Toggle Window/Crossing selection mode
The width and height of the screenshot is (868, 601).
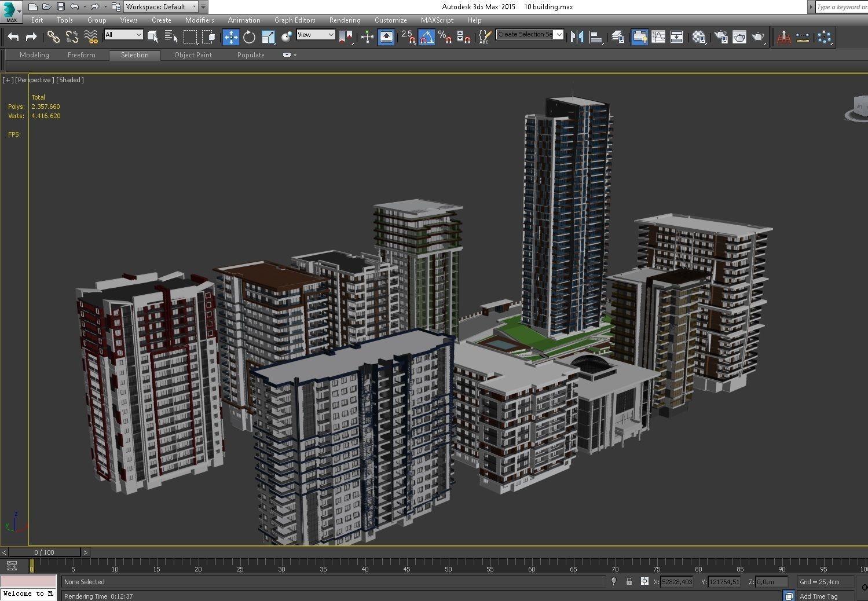[x=209, y=37]
